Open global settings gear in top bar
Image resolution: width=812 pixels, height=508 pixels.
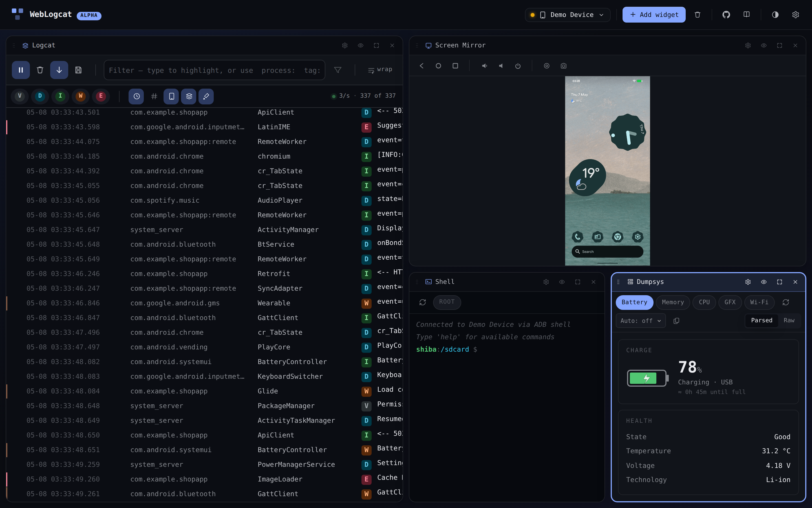click(796, 15)
